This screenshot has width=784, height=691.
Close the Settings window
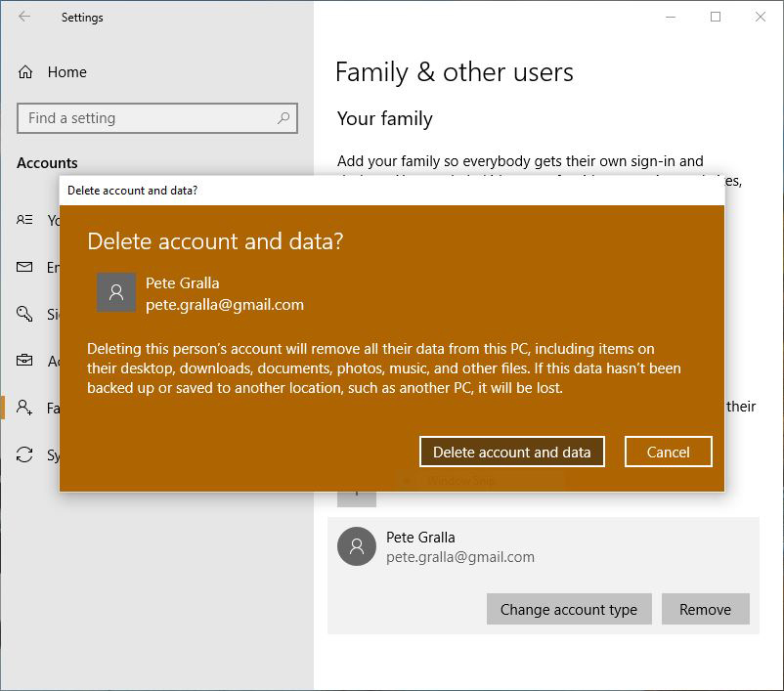click(x=761, y=17)
